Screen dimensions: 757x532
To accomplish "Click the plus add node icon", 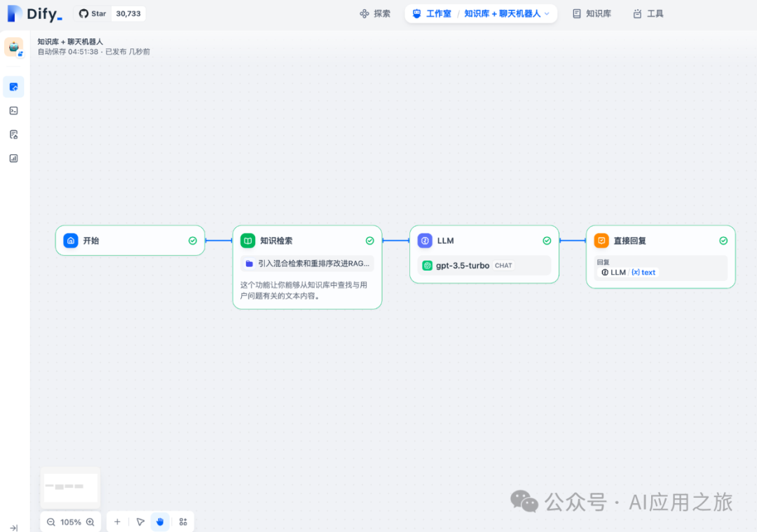I will click(x=117, y=522).
